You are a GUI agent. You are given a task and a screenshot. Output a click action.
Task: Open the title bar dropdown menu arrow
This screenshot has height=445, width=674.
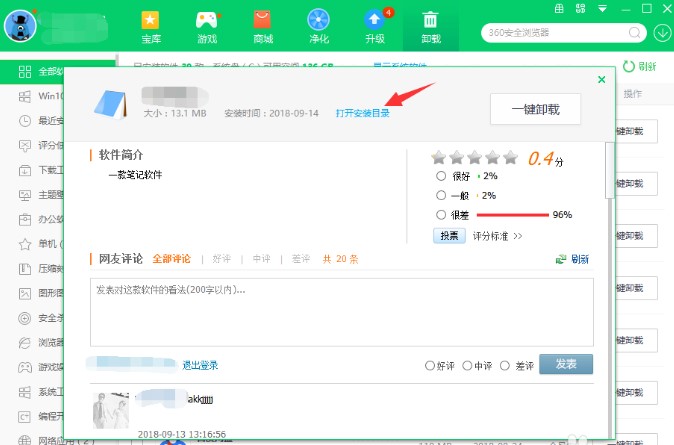click(602, 8)
